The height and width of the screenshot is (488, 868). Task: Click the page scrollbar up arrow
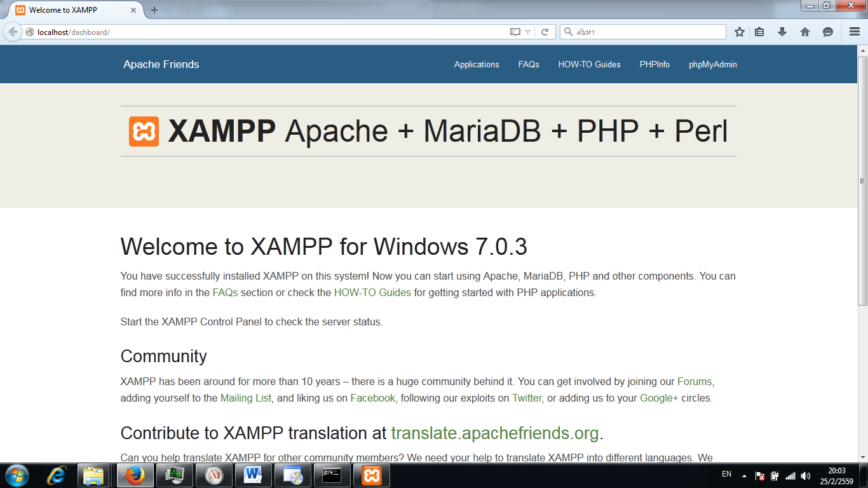(862, 50)
